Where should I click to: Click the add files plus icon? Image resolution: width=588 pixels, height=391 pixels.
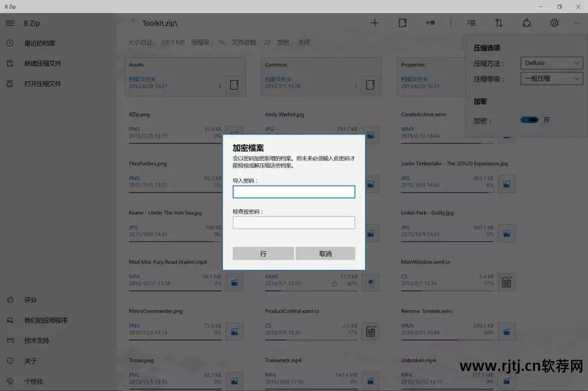375,23
